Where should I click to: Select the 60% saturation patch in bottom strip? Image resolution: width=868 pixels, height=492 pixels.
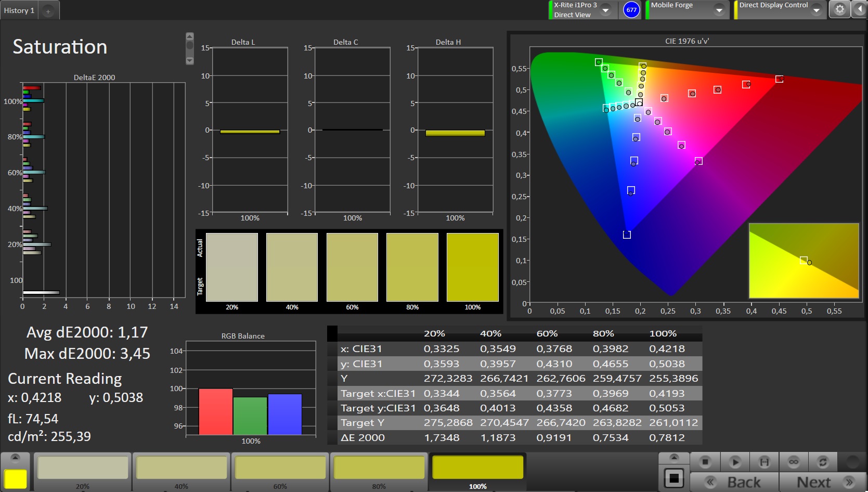pyautogui.click(x=280, y=468)
